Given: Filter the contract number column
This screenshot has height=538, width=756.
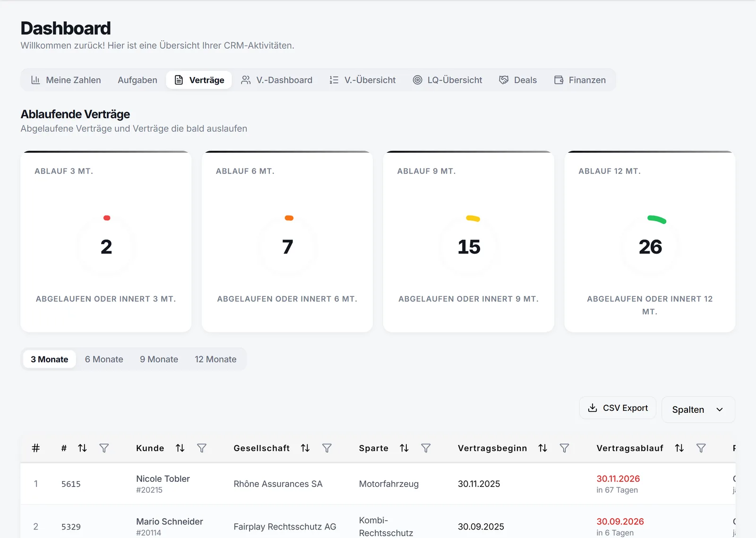Looking at the screenshot, I should (x=104, y=448).
